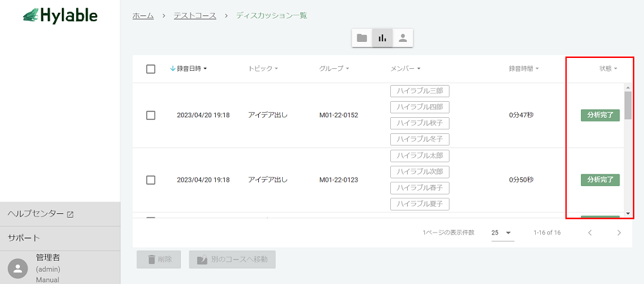Open サポート in the sidebar
This screenshot has height=284, width=644.
point(24,238)
